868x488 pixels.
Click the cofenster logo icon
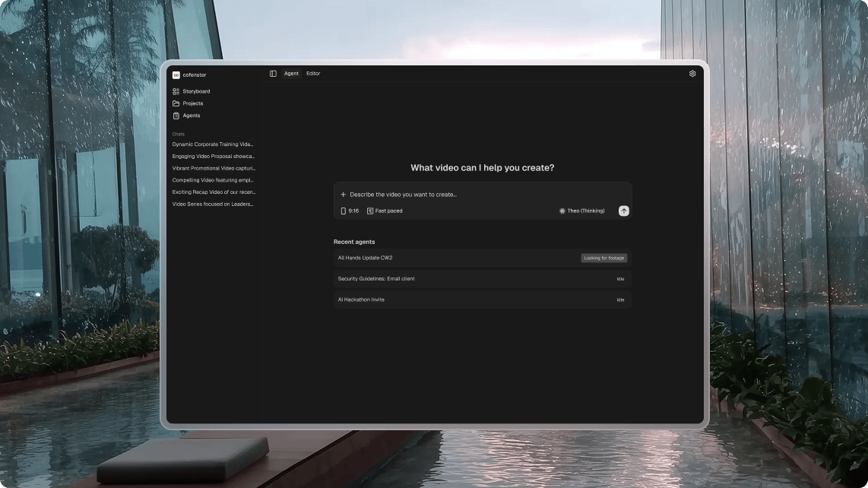pyautogui.click(x=177, y=74)
